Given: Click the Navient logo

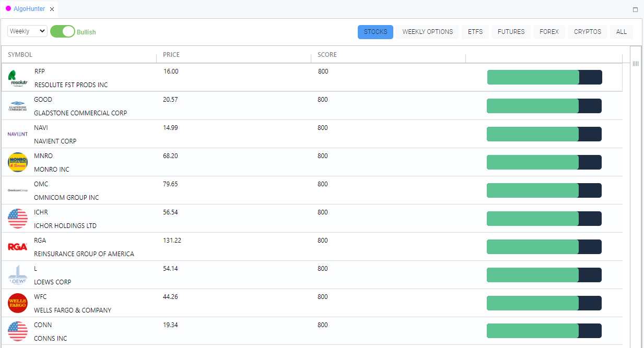Looking at the screenshot, I should tap(18, 134).
